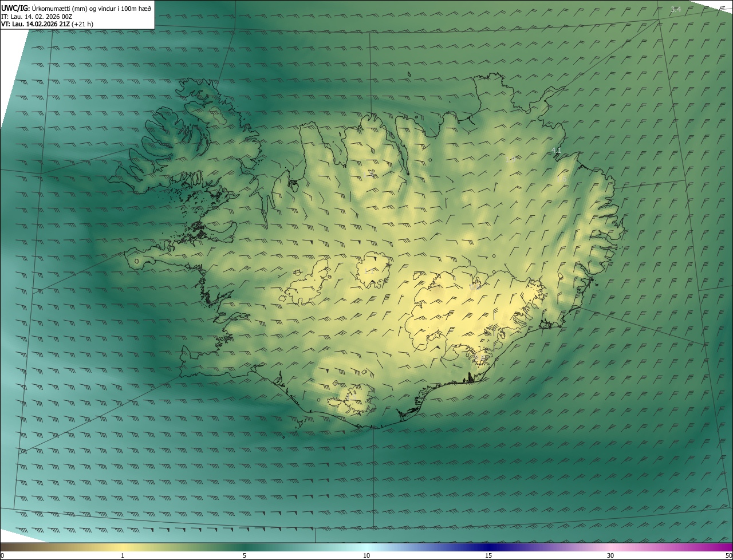Screen dimensions: 733x560
Task: Pick the pale yellow band of the colour scale
Action: tap(123, 547)
